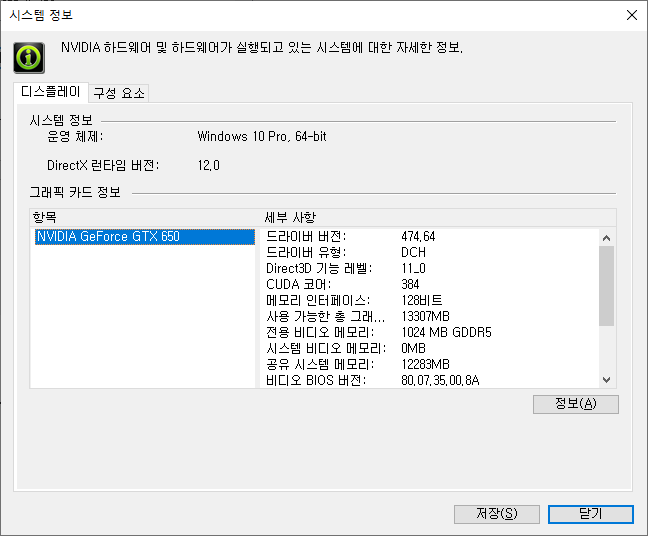This screenshot has height=536, width=648.
Task: Switch to the 디스플레이 tab
Action: click(x=51, y=92)
